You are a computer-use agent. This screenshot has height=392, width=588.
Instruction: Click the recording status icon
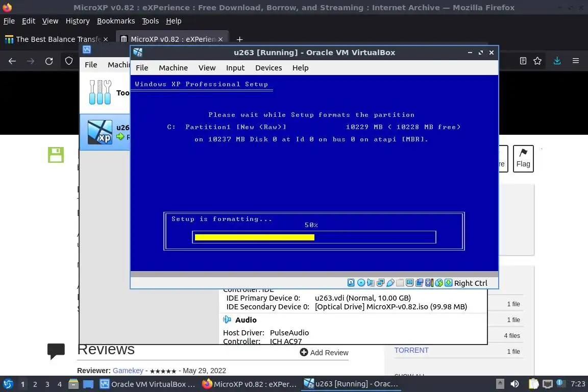tap(419, 283)
